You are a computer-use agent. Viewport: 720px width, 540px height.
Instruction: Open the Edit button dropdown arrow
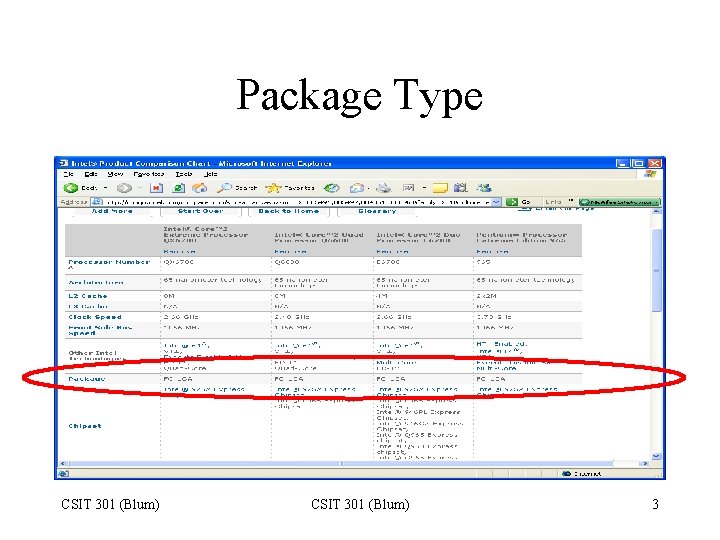pos(424,188)
